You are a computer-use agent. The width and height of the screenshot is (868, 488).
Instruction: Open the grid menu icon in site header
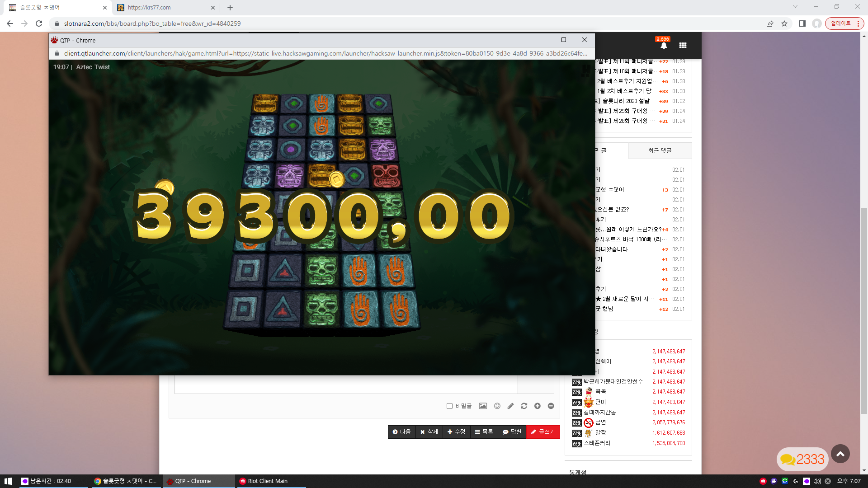(683, 45)
